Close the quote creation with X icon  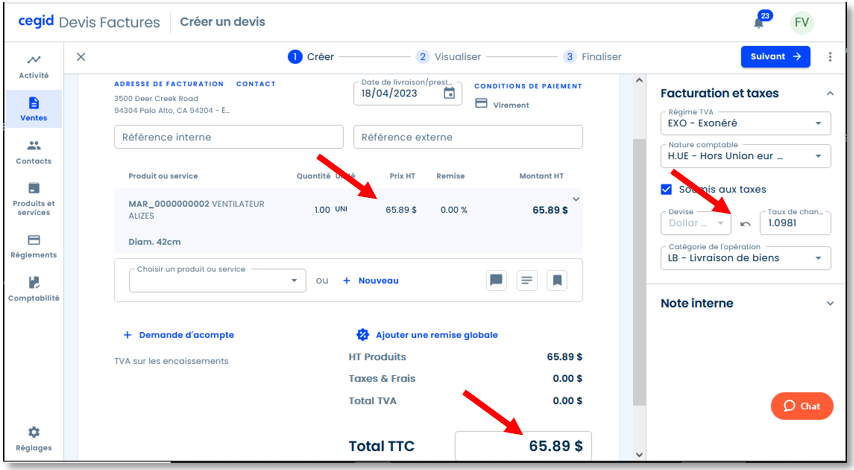[x=81, y=57]
